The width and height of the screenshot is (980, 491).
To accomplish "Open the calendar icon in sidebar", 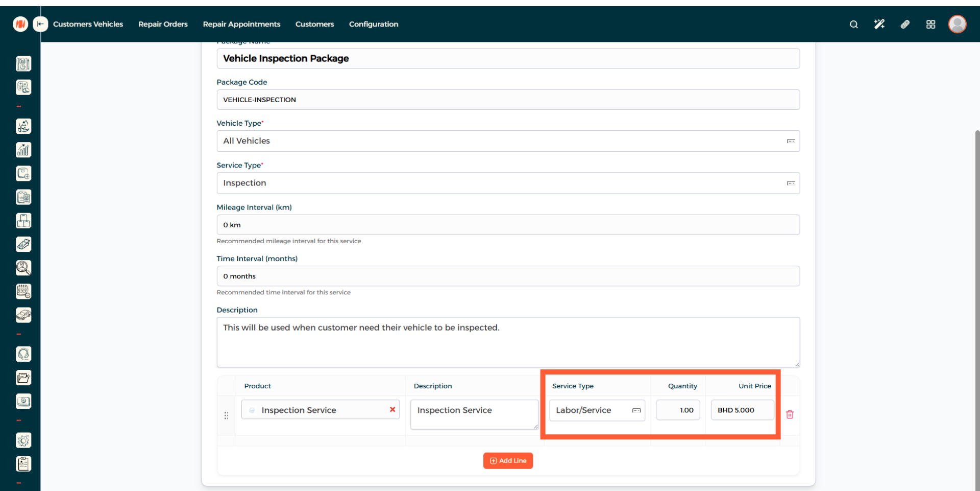I will click(23, 291).
